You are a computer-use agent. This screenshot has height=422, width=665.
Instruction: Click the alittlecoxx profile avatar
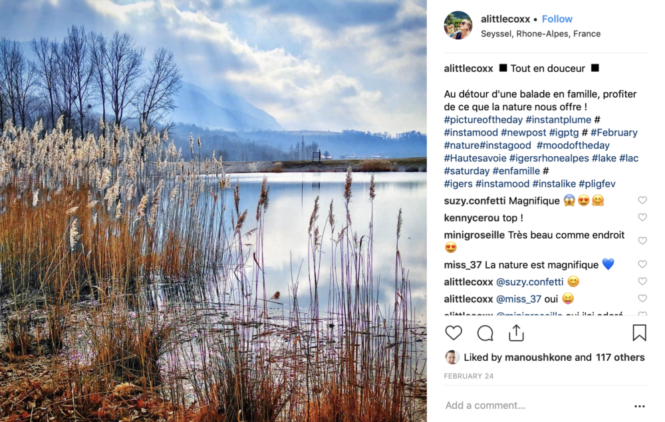coord(458,25)
